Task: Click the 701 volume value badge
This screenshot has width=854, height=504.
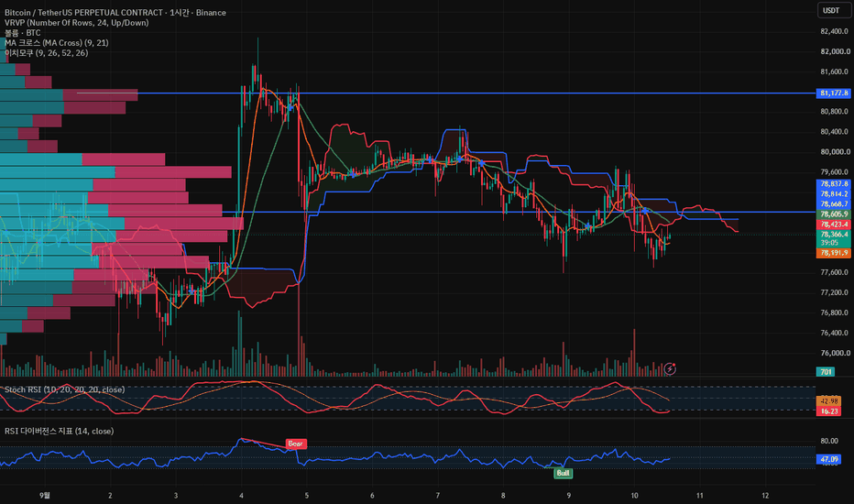Action: pyautogui.click(x=826, y=372)
